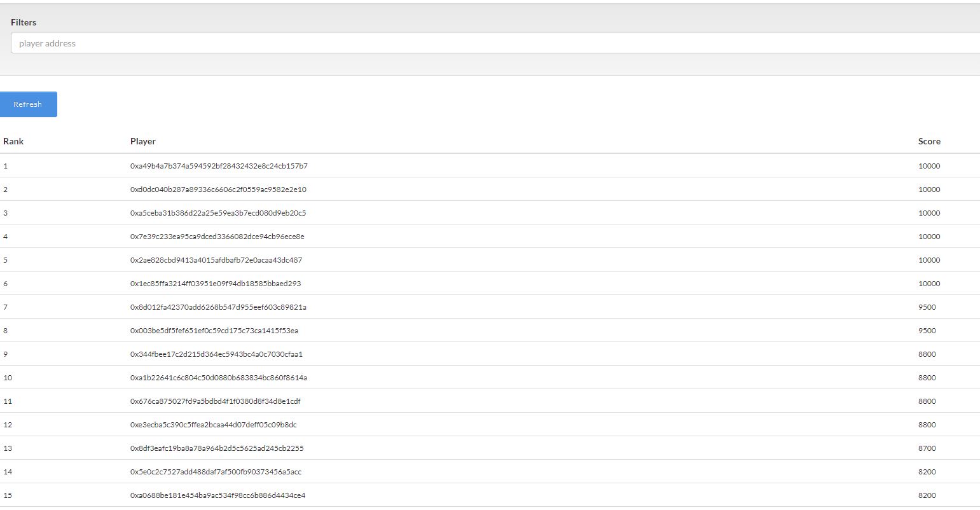Viewport: 980px width, 510px height.
Task: Select score 10000 in rank 1 row
Action: pos(929,166)
